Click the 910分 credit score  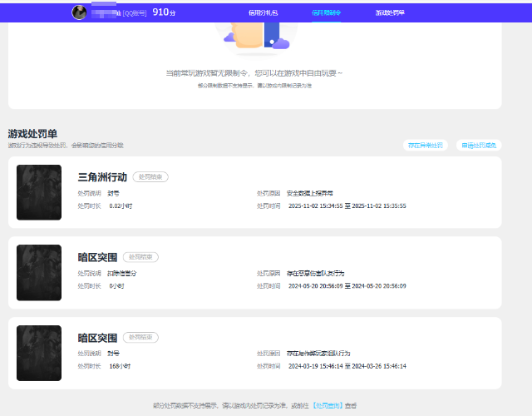coord(164,12)
